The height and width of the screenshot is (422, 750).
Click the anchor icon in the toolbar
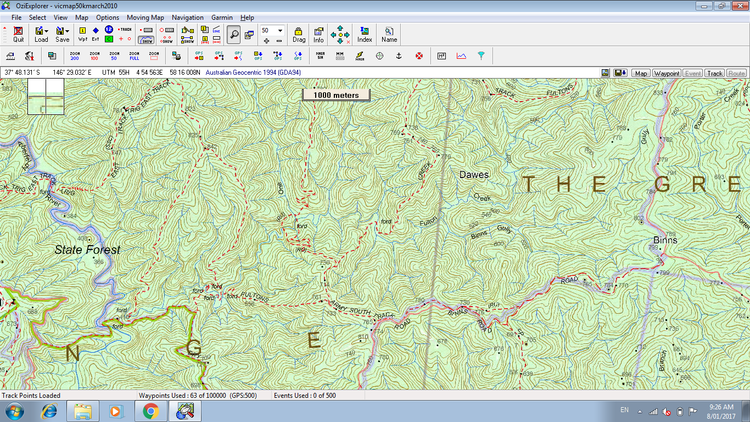pyautogui.click(x=398, y=56)
